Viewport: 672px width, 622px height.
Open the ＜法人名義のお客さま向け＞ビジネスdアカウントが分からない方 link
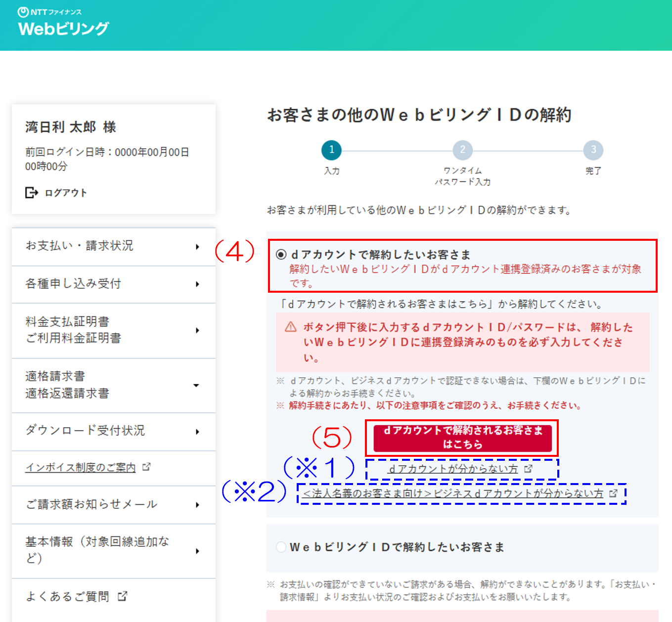coord(453,493)
